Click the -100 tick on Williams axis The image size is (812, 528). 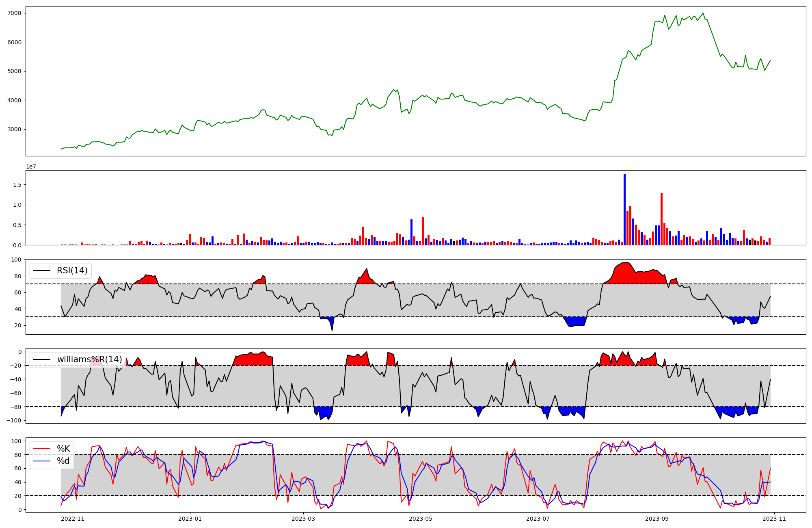pos(13,420)
